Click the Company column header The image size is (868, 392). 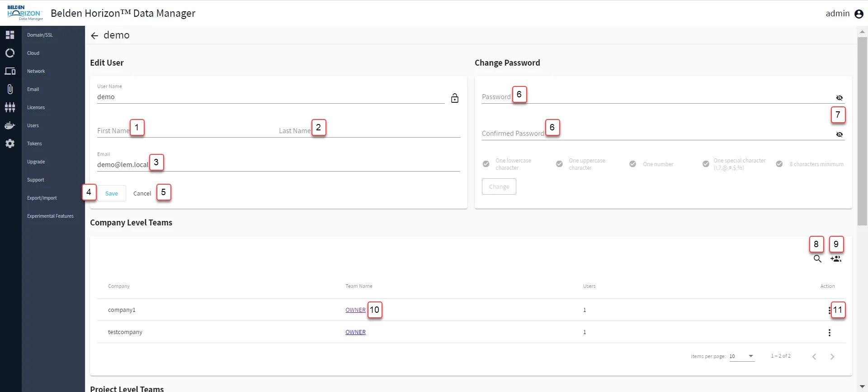click(x=119, y=286)
